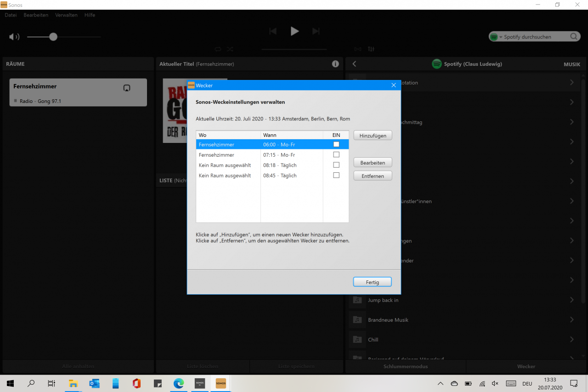Image resolution: width=588 pixels, height=392 pixels.
Task: Click the Liste speichern button
Action: pos(296,367)
